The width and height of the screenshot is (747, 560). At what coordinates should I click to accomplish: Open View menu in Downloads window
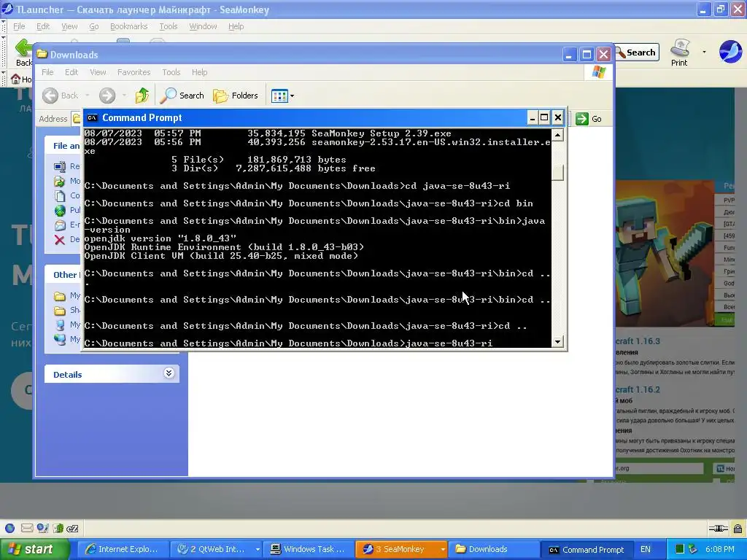(x=98, y=72)
